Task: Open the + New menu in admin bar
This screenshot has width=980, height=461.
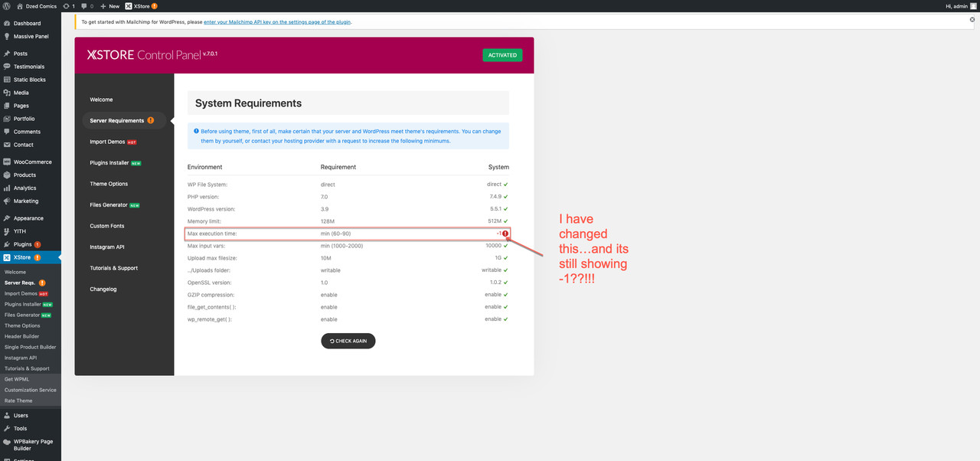Action: 110,5
